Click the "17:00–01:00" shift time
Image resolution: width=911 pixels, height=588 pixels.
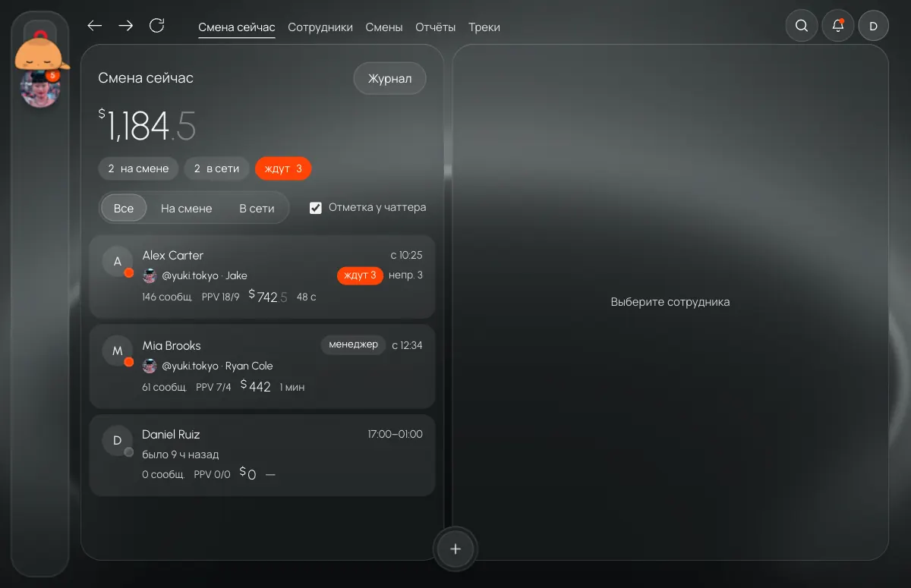[396, 435]
